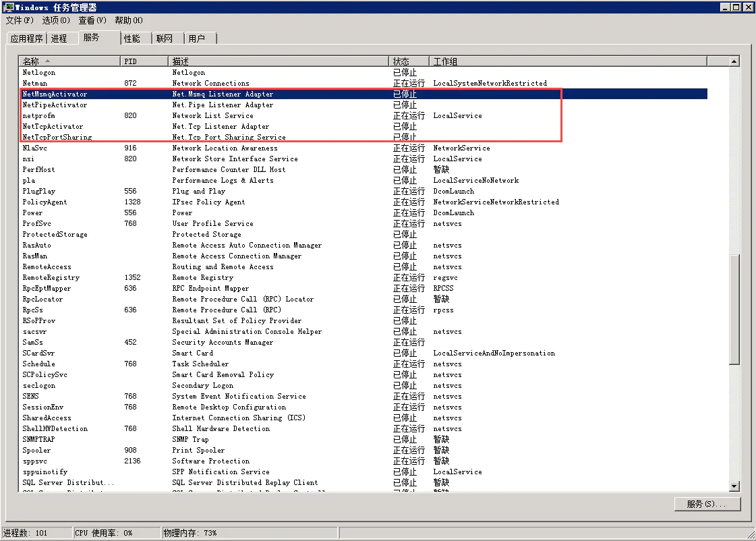Select the NetTcpActivator service row
Viewport: 756px width, 541px height.
pos(363,126)
